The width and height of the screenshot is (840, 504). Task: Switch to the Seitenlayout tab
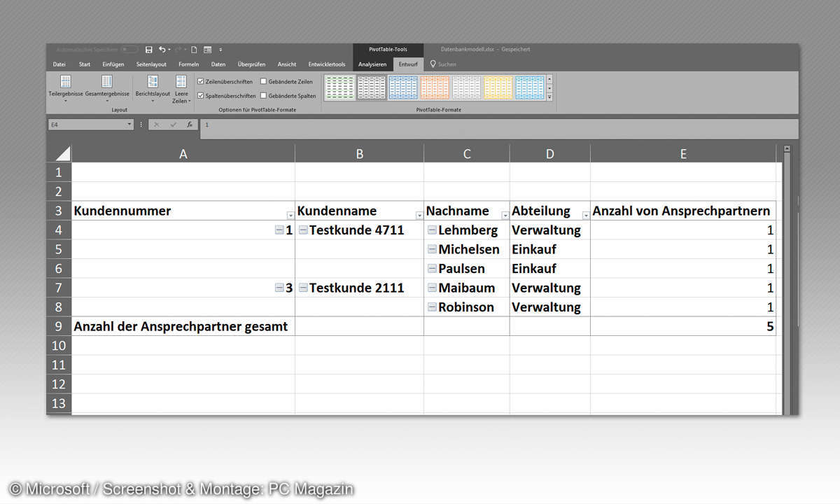click(151, 64)
